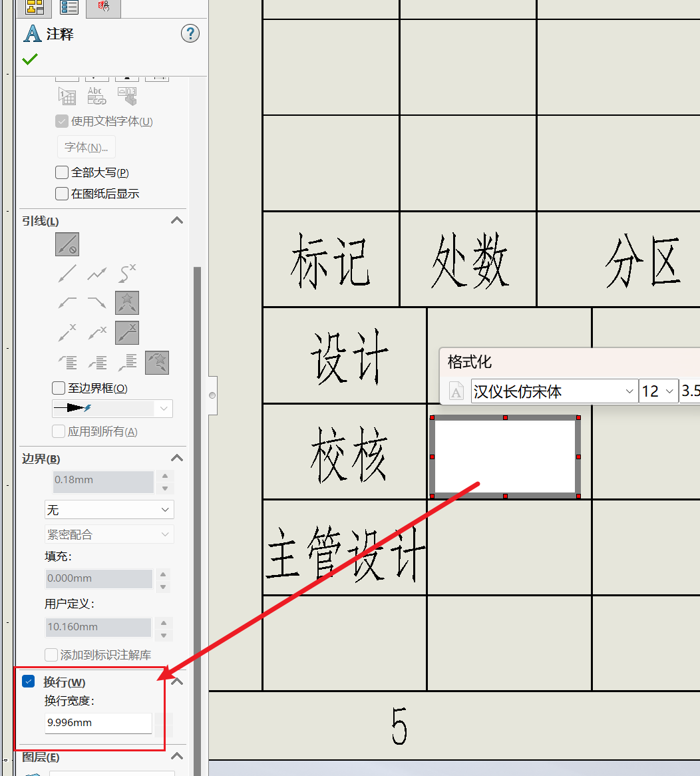Click the 校核 cell text
The width and height of the screenshot is (700, 776).
(x=349, y=455)
